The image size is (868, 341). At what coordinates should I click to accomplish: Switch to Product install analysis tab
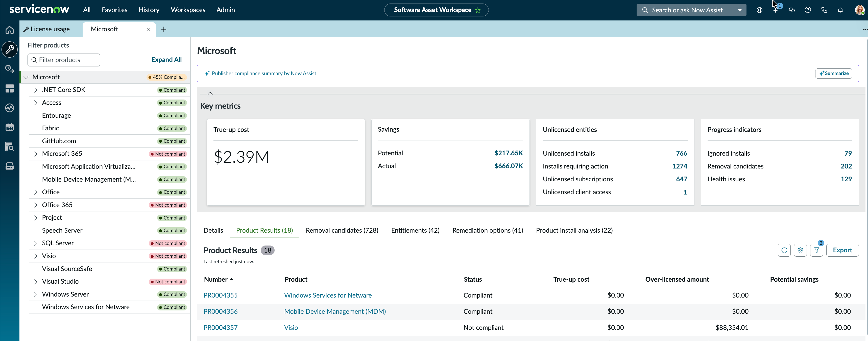click(x=574, y=230)
